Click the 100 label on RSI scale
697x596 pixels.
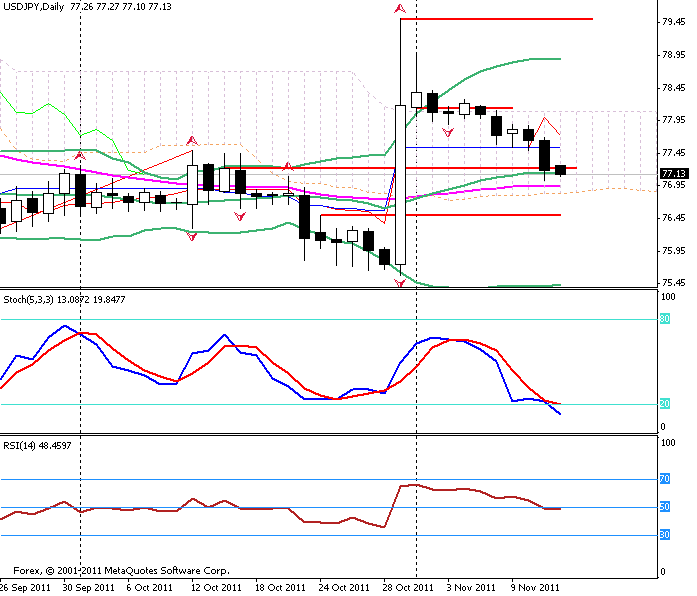coord(668,442)
